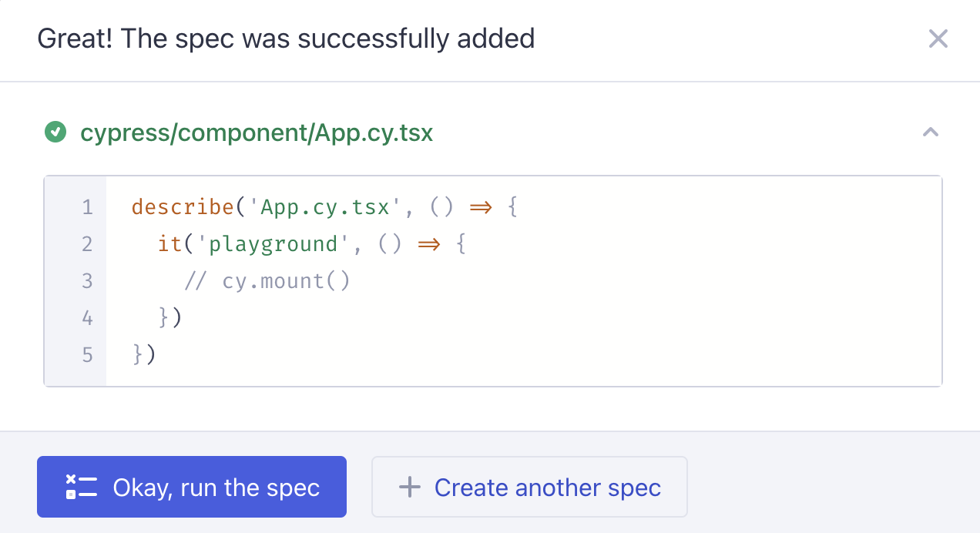Click the it keyword on line 2
Viewport: 980px width, 533px height.
pyautogui.click(x=170, y=244)
